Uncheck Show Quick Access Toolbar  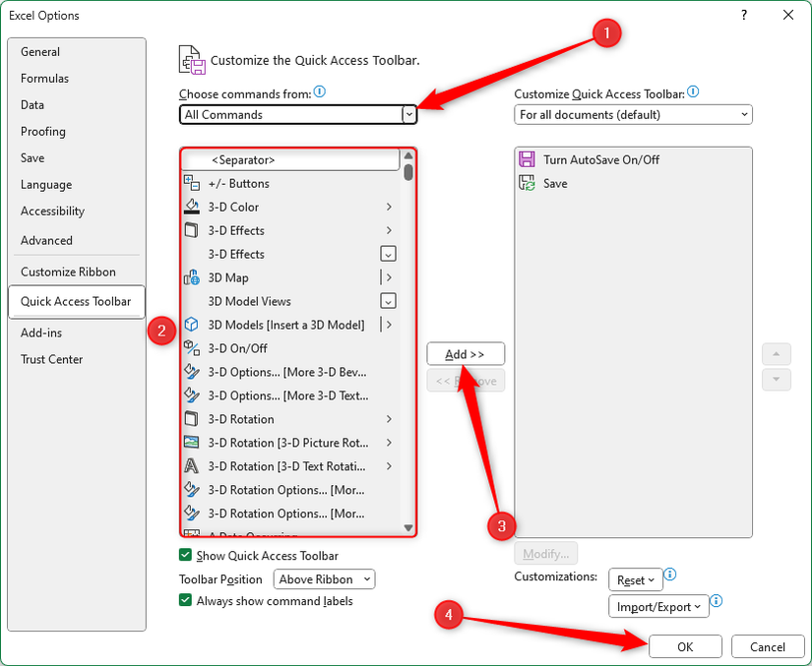pyautogui.click(x=183, y=555)
